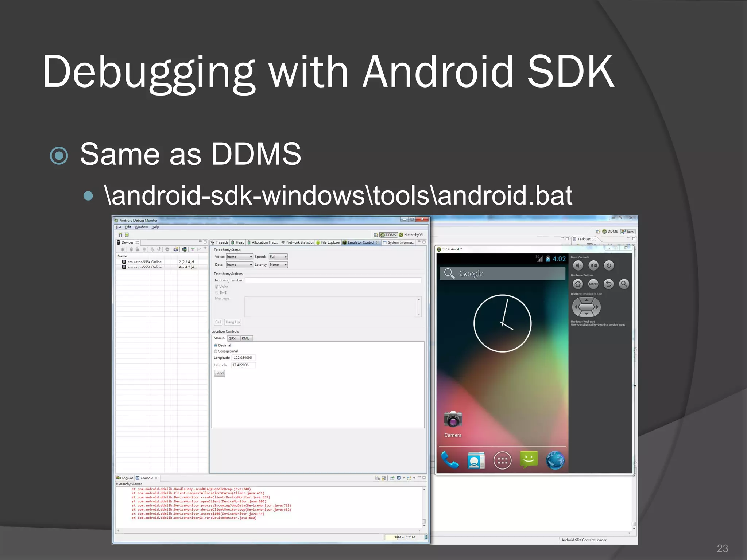The height and width of the screenshot is (560, 747).
Task: Switch to the Heap tab
Action: [x=238, y=242]
